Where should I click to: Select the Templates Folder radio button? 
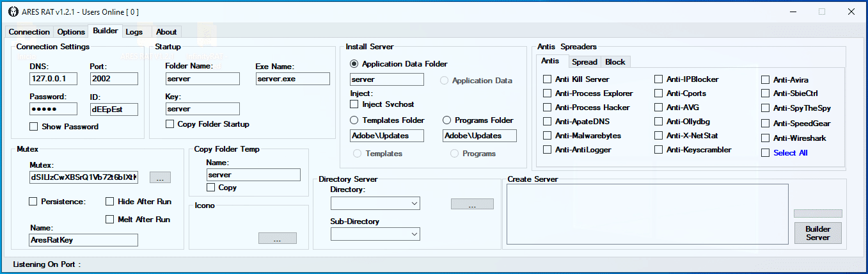click(386, 120)
